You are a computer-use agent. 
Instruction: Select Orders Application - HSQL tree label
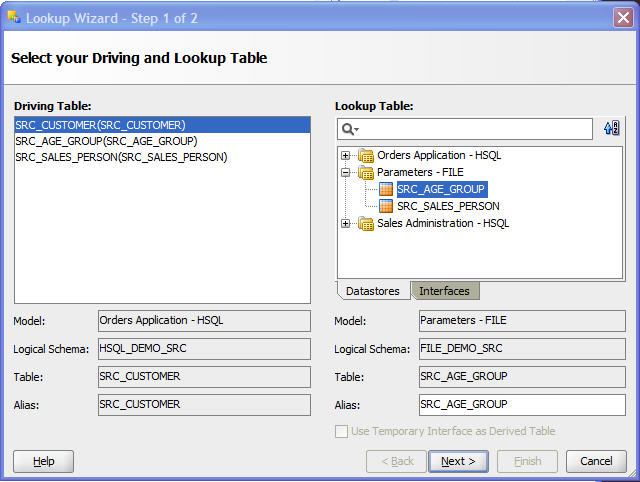tap(439, 155)
